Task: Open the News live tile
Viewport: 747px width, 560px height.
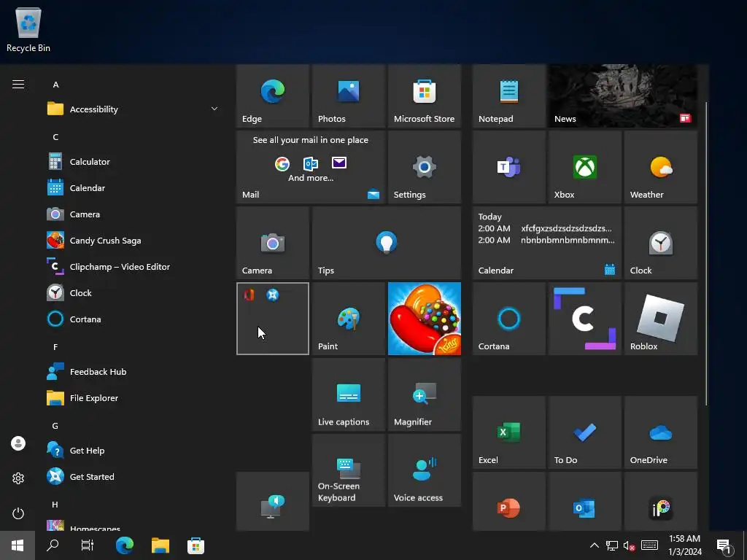Action: click(x=623, y=96)
